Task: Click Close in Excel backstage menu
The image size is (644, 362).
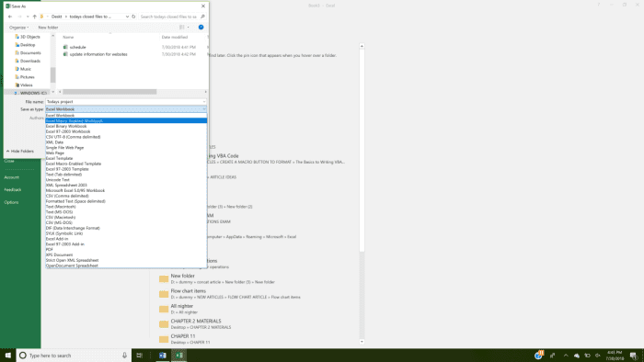Action: coord(9,161)
